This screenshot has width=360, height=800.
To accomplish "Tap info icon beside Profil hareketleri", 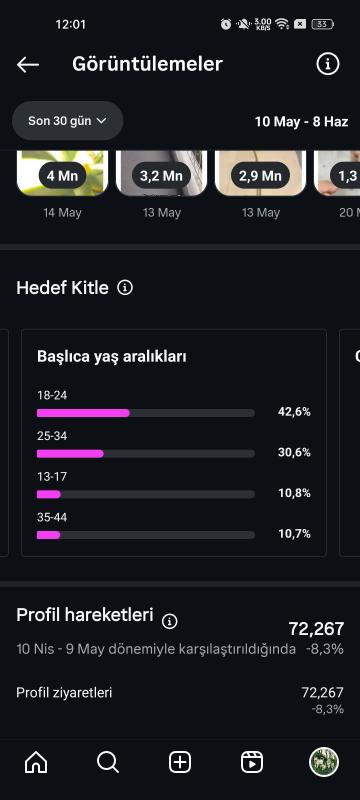I will (x=170, y=621).
